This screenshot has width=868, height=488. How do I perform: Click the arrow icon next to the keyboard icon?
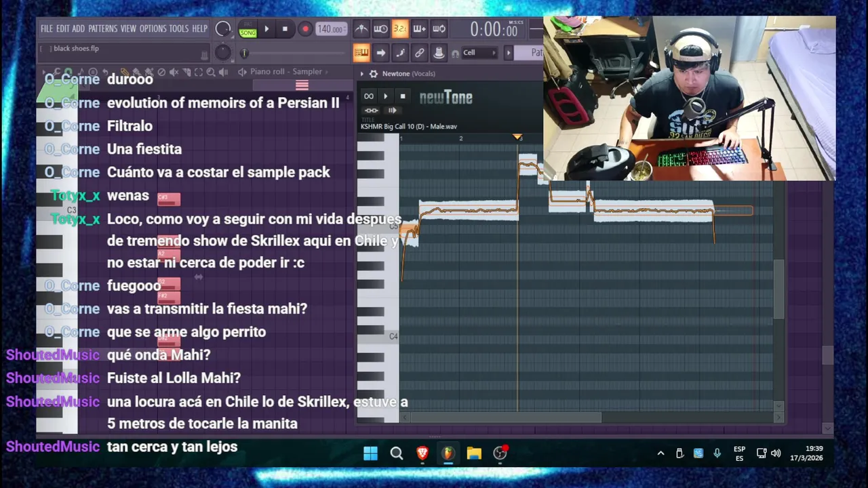click(x=381, y=53)
